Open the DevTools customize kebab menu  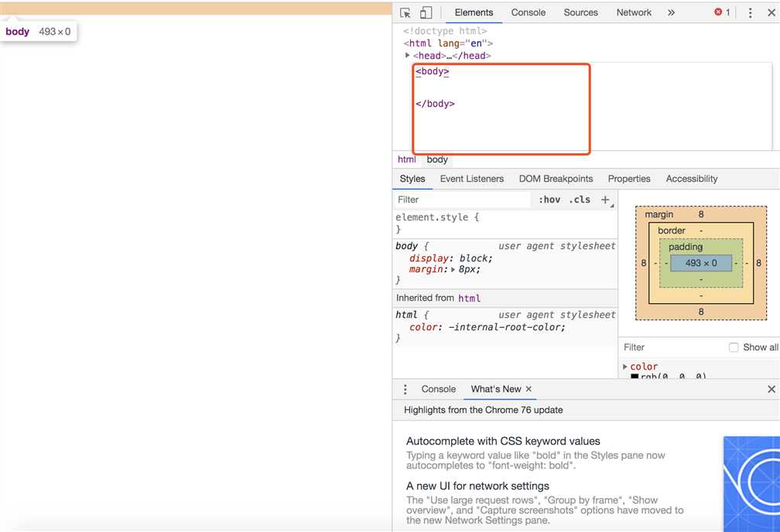coord(750,12)
